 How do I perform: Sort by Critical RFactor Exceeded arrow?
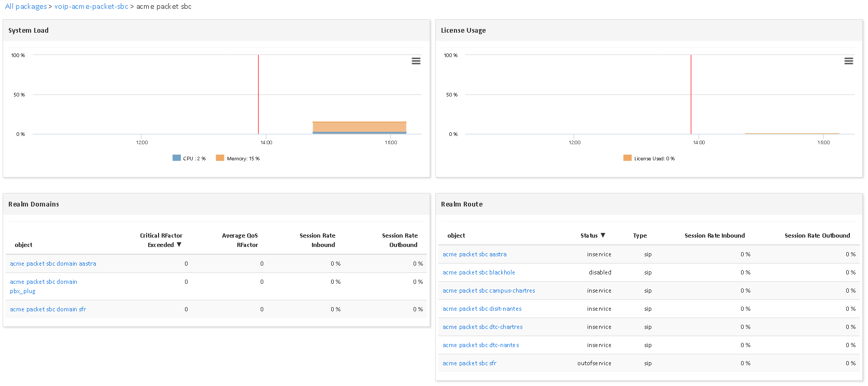pyautogui.click(x=179, y=245)
